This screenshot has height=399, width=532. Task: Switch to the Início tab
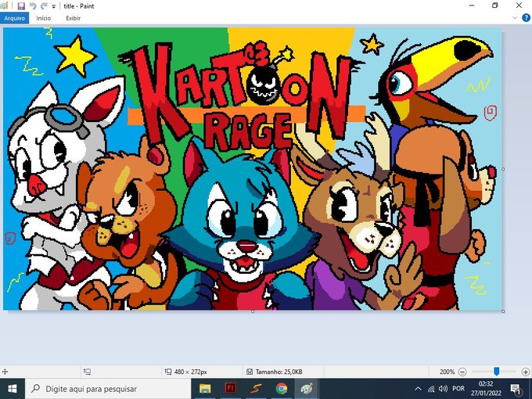(44, 18)
